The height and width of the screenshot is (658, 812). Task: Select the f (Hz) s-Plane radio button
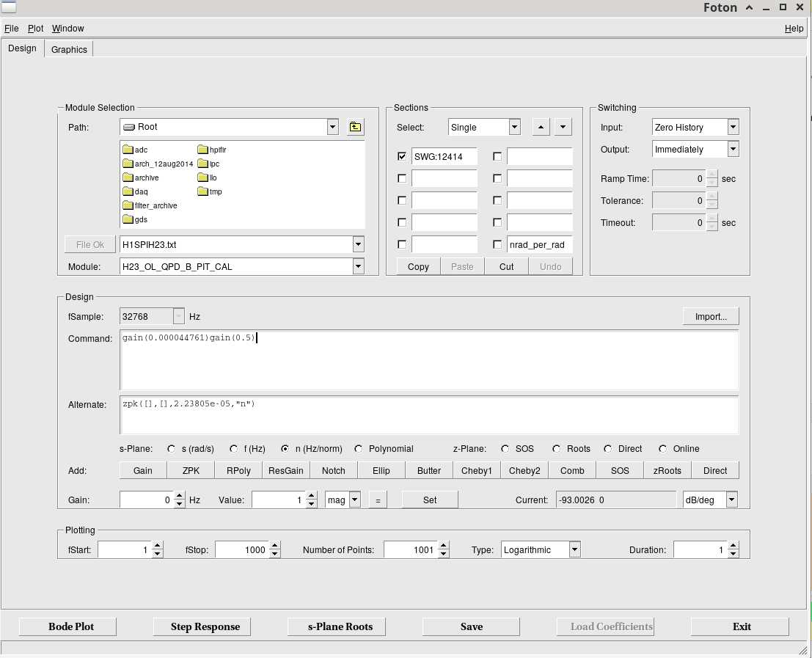234,449
